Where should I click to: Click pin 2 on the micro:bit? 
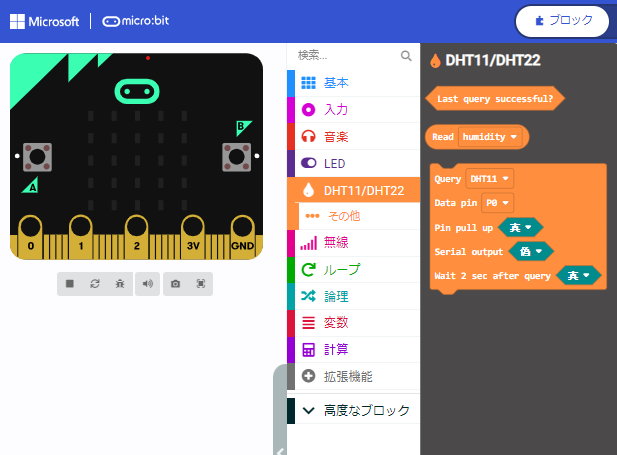137,236
